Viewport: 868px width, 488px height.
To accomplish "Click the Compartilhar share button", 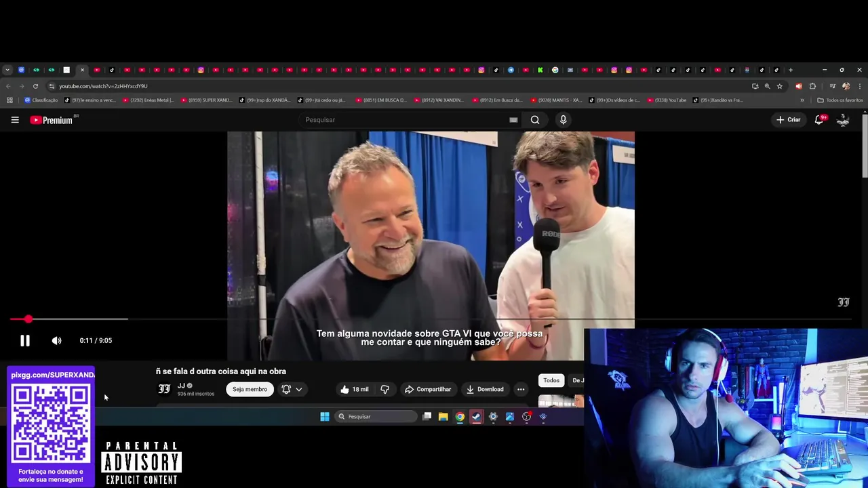I will [x=428, y=389].
